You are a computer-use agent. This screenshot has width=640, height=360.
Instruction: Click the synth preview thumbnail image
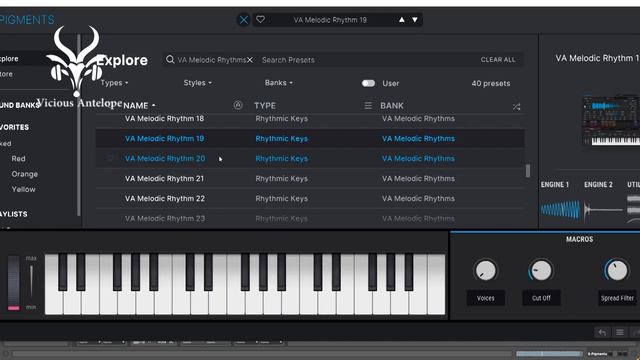(x=611, y=120)
